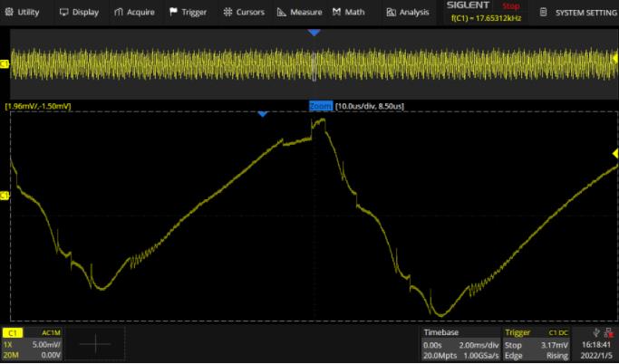Viewport: 619px width, 364px height.
Task: Click the top blue trigger position marker
Action: [x=314, y=33]
